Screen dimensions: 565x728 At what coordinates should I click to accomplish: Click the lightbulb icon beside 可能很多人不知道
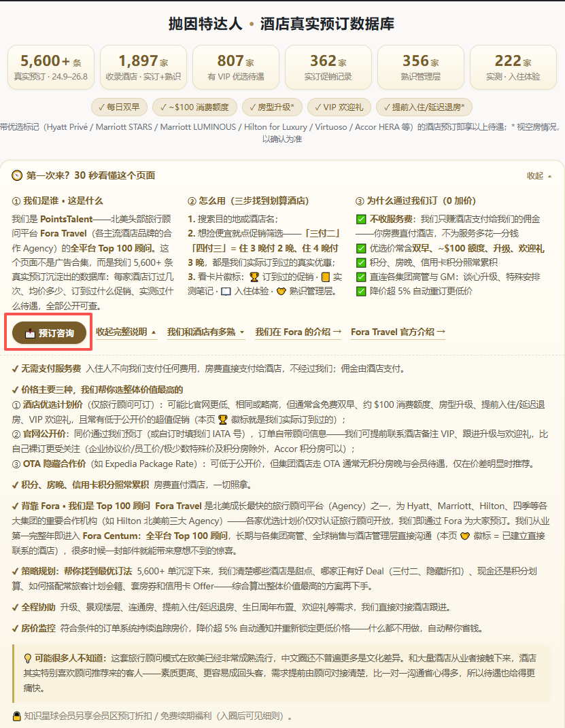point(28,659)
